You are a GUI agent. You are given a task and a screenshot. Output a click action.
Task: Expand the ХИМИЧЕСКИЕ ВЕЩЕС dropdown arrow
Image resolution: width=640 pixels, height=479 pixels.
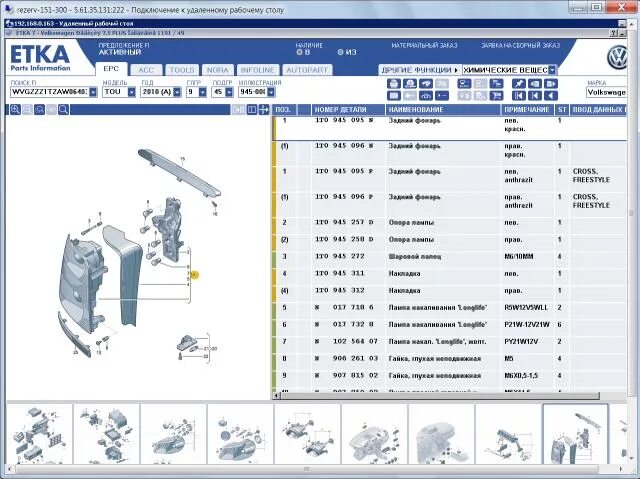click(x=552, y=70)
